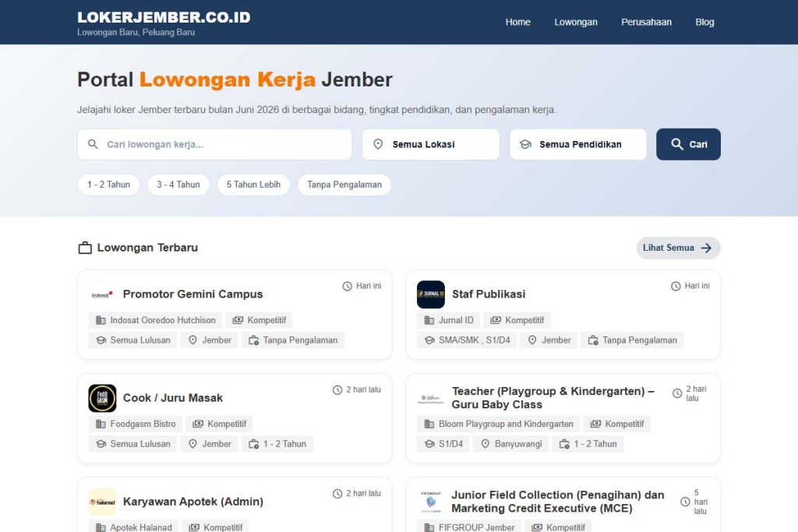
Task: Click the magnifier icon in search field
Action: 93,144
